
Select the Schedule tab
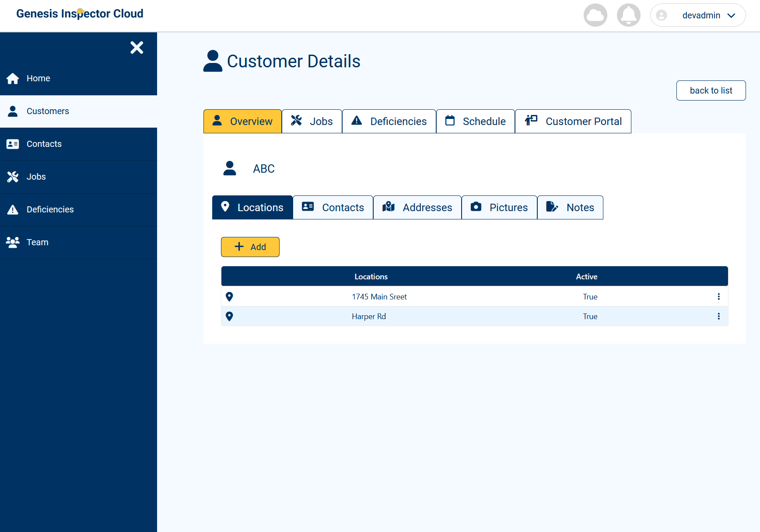click(x=476, y=121)
